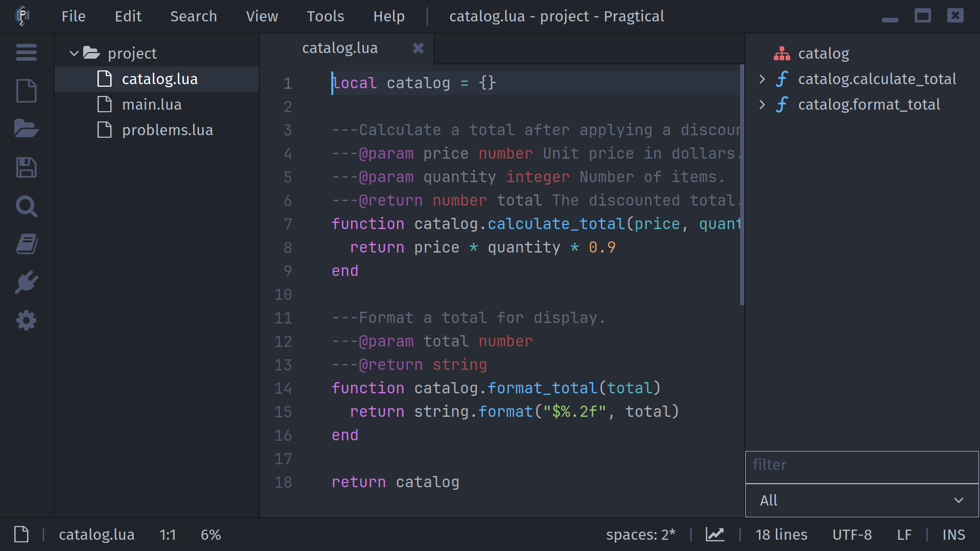This screenshot has width=980, height=551.
Task: Click the catalog module hierarchy icon
Action: tap(781, 53)
